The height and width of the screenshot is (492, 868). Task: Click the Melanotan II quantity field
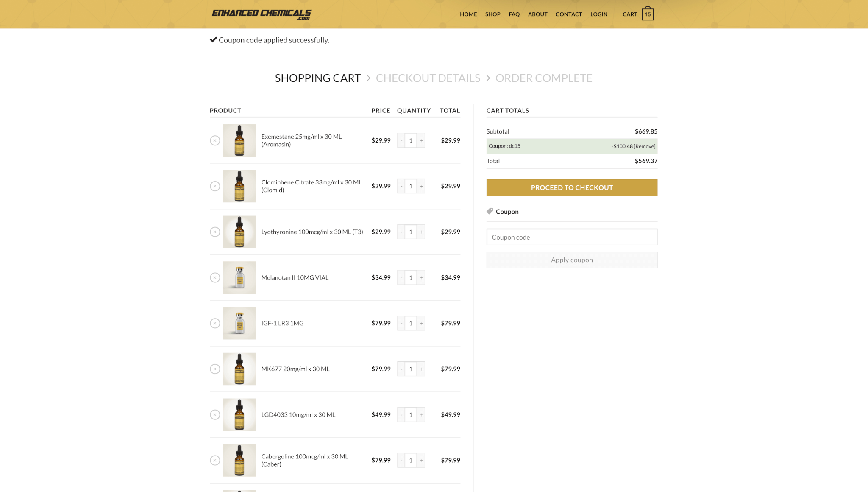[x=411, y=277]
